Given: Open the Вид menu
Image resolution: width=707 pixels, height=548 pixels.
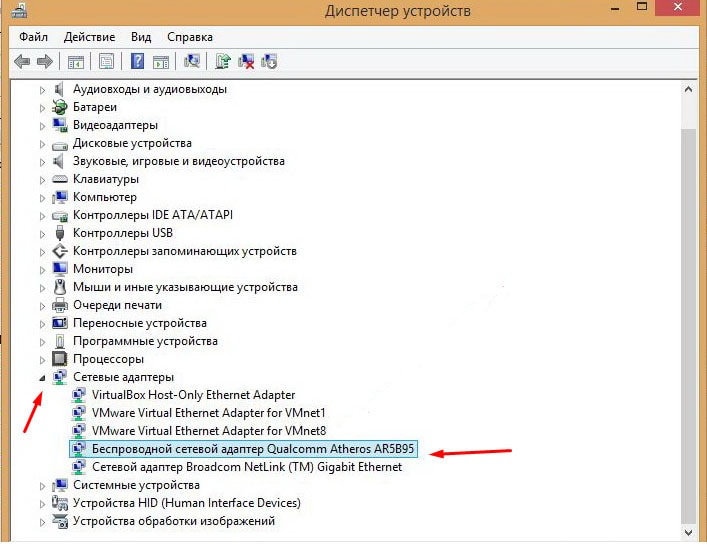Looking at the screenshot, I should click(141, 37).
